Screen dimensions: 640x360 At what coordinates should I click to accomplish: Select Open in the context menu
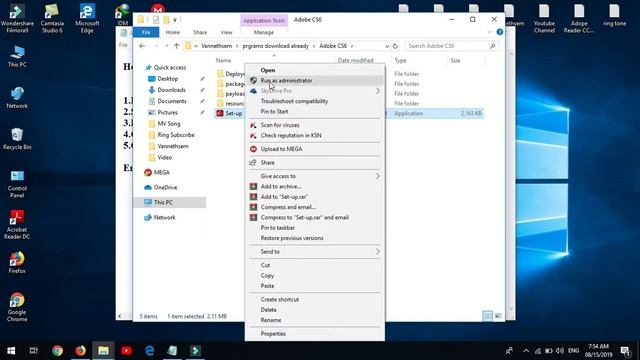315,70
